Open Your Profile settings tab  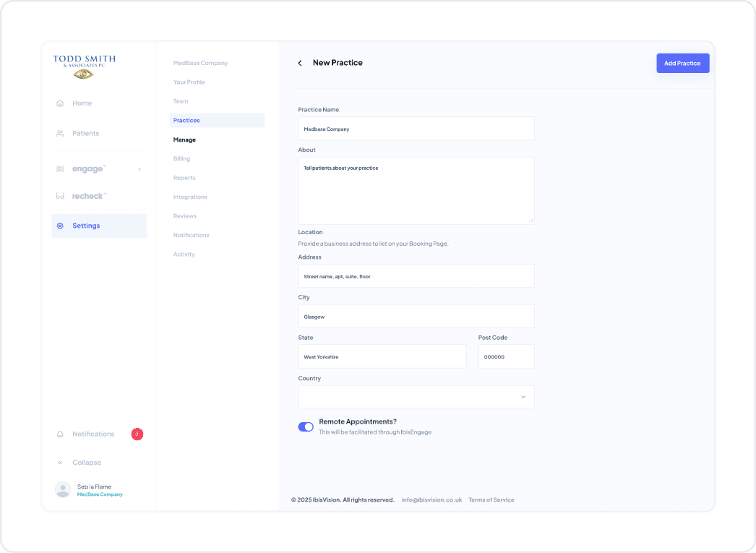click(189, 82)
